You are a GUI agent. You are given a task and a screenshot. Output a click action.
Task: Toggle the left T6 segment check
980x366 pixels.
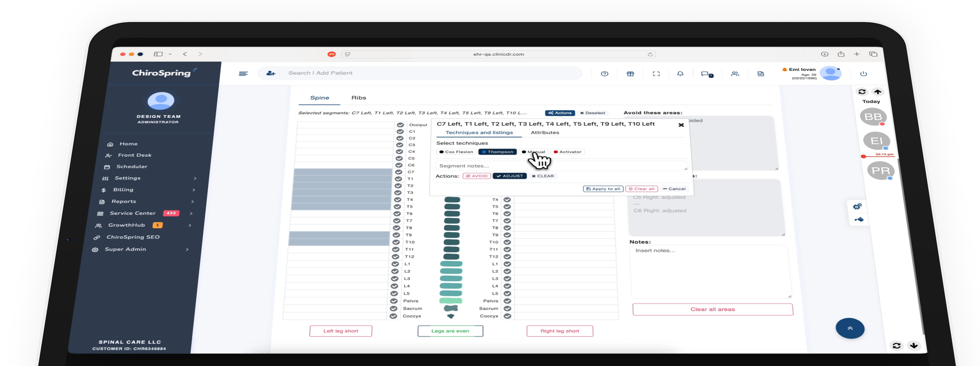coord(397,214)
